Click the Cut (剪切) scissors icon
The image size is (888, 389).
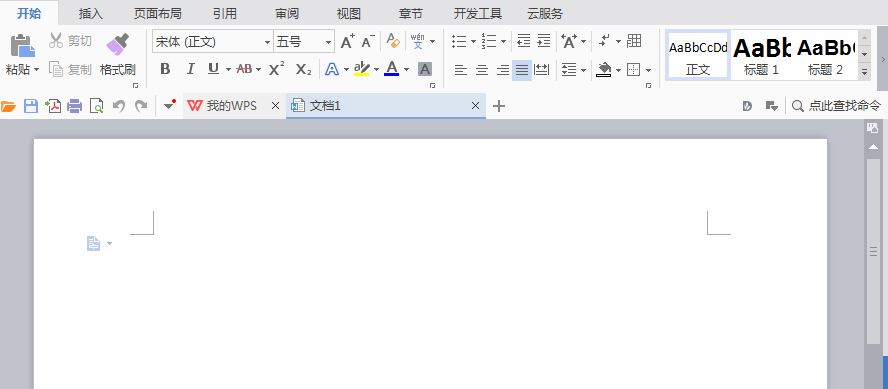[56, 40]
